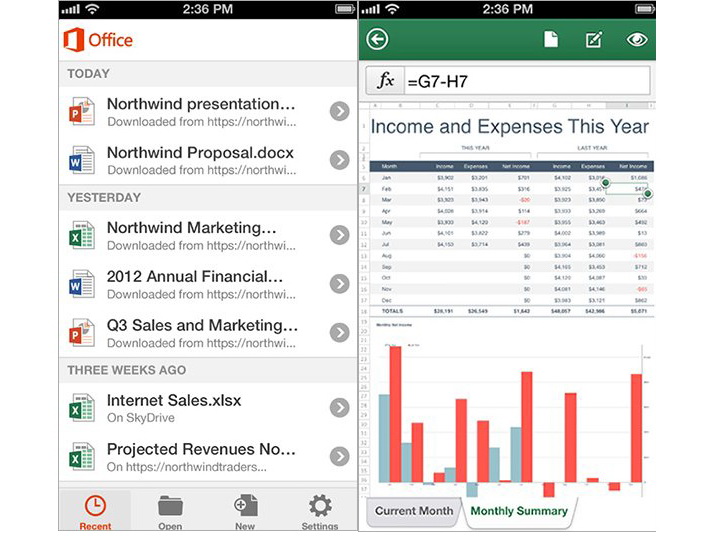The image size is (714, 536).
Task: Tap the THREE WEEKS AGO section header
Action: [x=127, y=370]
